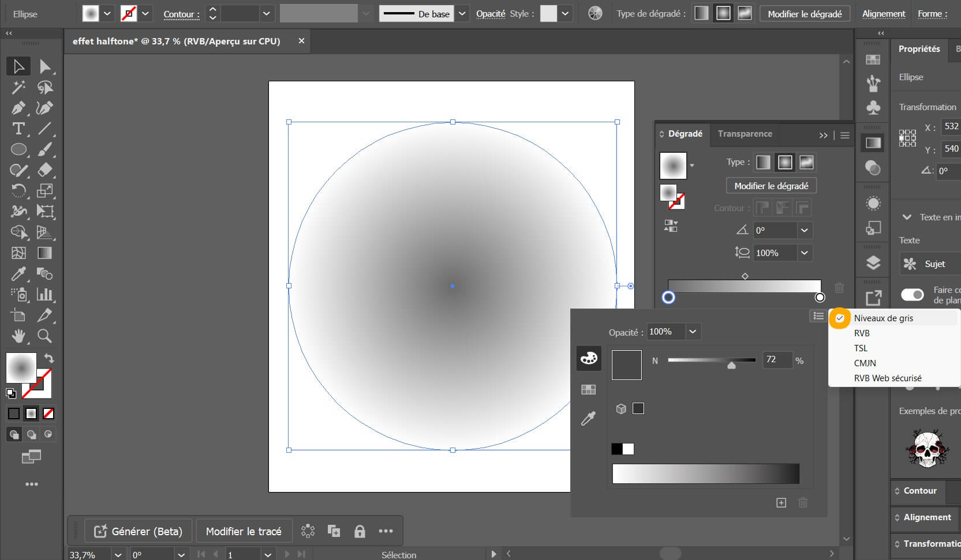Switch to the Propriétés tab

pyautogui.click(x=919, y=49)
